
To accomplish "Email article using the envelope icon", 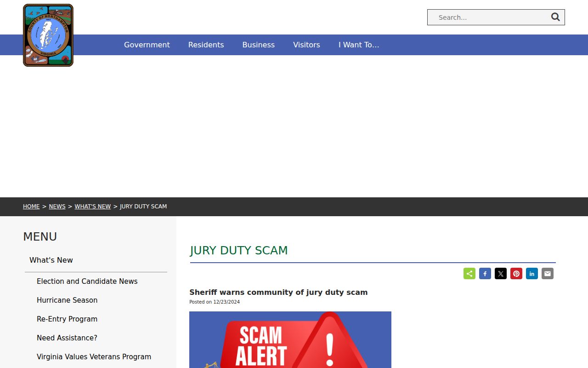I will pos(548,274).
